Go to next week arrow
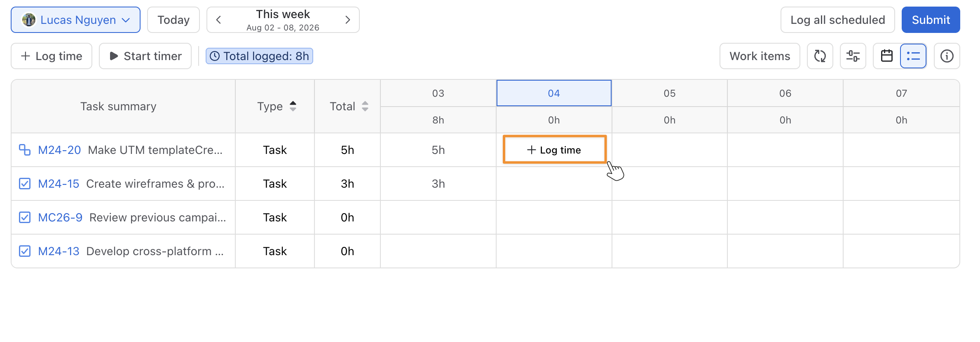The height and width of the screenshot is (342, 980). (347, 20)
